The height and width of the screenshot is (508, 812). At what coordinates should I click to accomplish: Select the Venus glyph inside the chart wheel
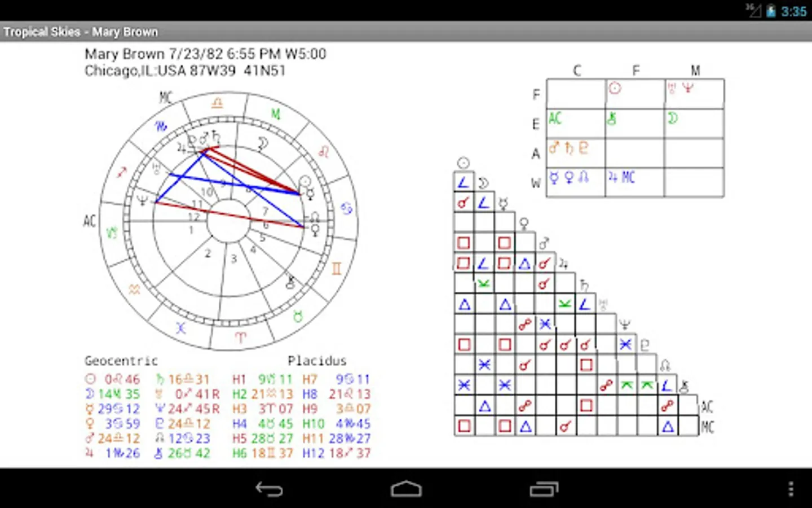point(315,230)
